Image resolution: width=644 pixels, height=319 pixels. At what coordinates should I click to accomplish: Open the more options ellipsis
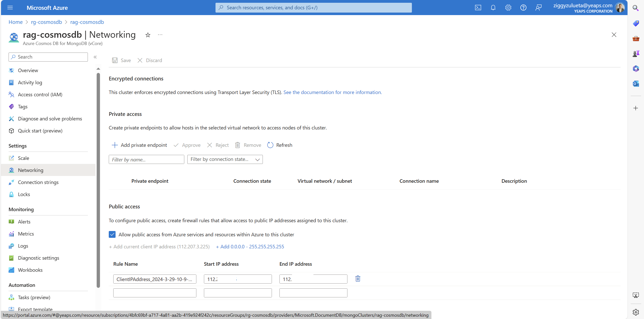pyautogui.click(x=160, y=35)
